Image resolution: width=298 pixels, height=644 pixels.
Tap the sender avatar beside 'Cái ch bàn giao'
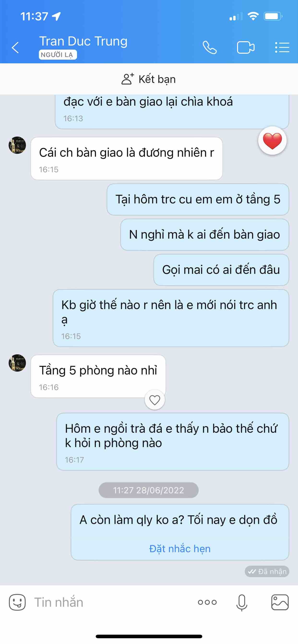click(x=17, y=145)
